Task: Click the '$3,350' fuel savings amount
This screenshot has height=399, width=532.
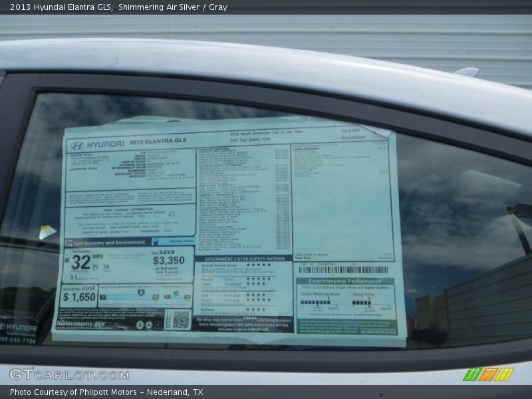Action: pyautogui.click(x=169, y=261)
